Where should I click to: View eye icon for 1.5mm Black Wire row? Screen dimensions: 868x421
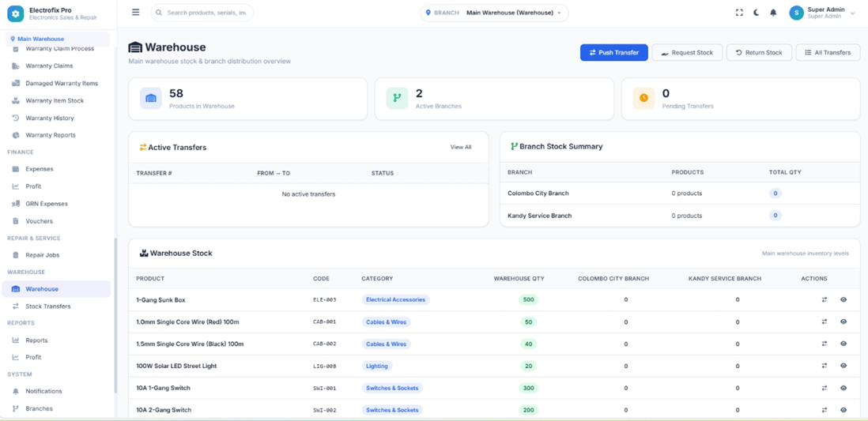(843, 344)
